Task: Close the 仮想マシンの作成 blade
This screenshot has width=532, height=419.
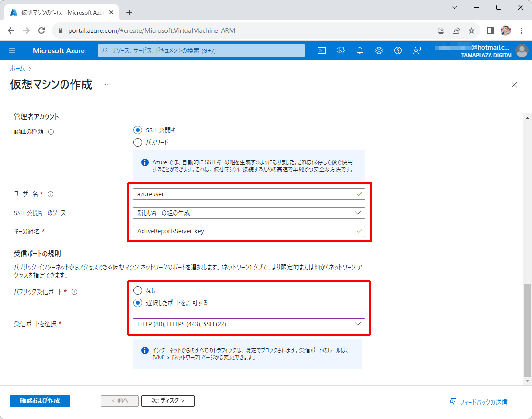Action: coord(514,85)
